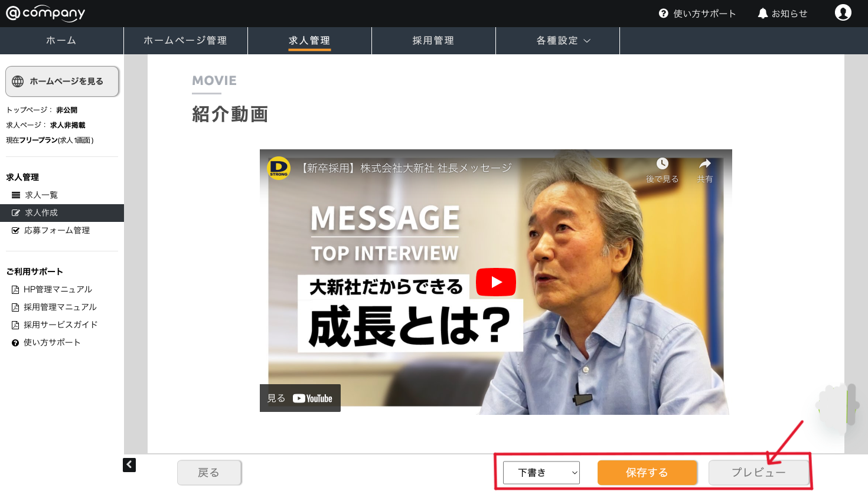
Task: Select the 求人管理 tab
Action: [309, 41]
